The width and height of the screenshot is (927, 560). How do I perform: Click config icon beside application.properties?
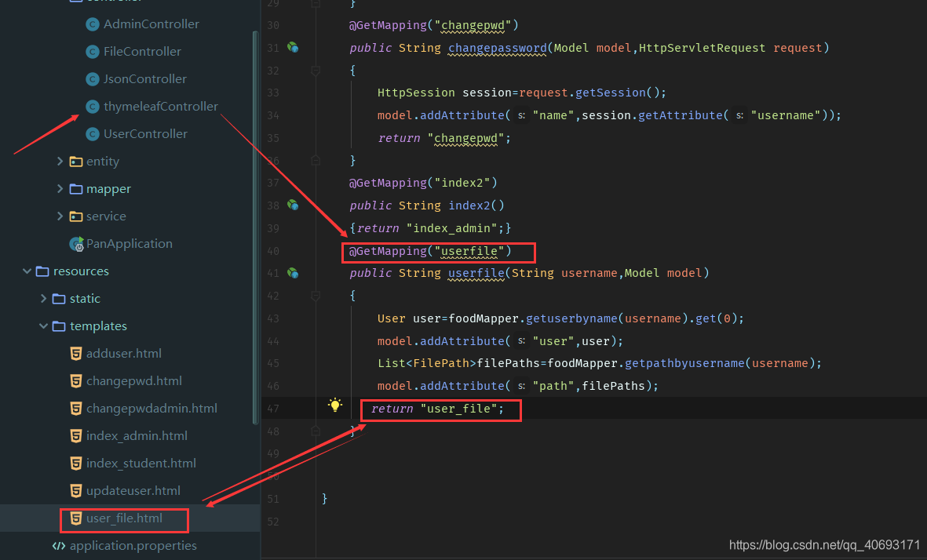pyautogui.click(x=59, y=546)
